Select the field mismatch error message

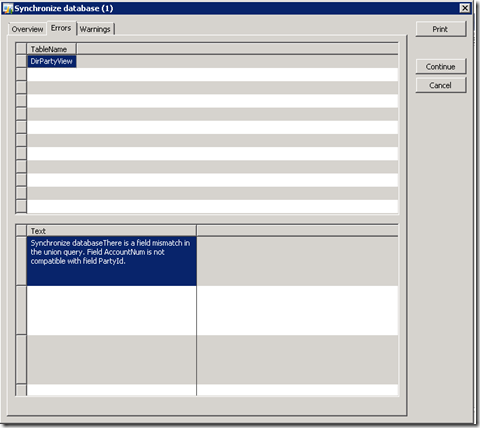click(112, 261)
